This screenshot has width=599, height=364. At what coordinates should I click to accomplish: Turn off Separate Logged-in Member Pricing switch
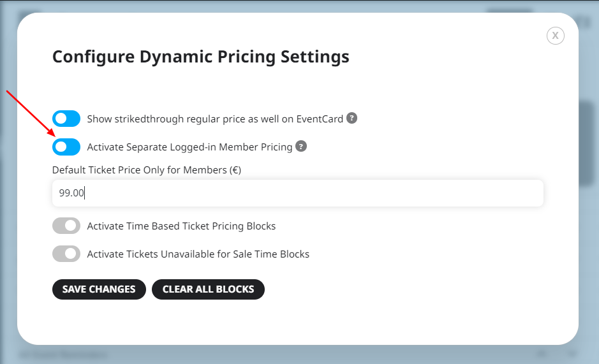pos(66,147)
